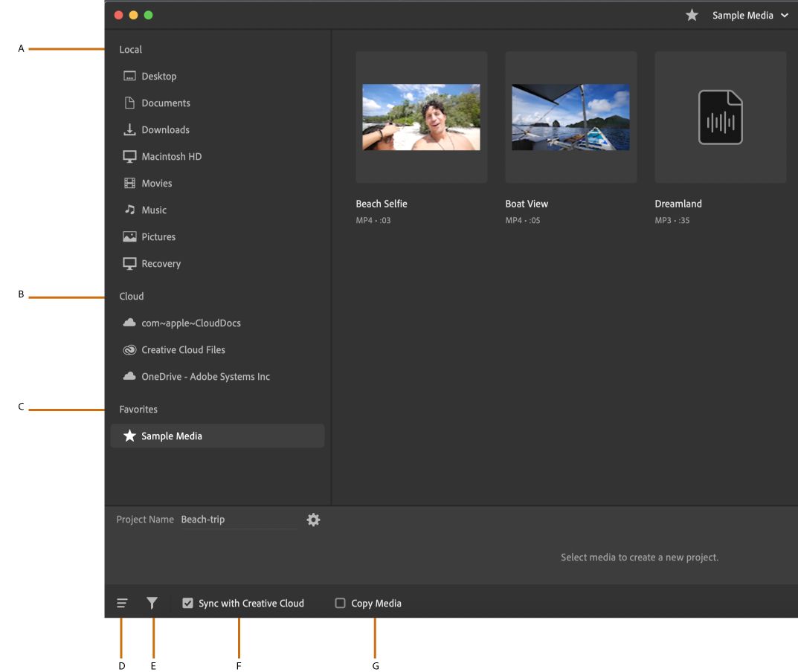Select the Dreamland audio file thumbnail
Viewport: 798px width, 672px height.
(x=719, y=117)
